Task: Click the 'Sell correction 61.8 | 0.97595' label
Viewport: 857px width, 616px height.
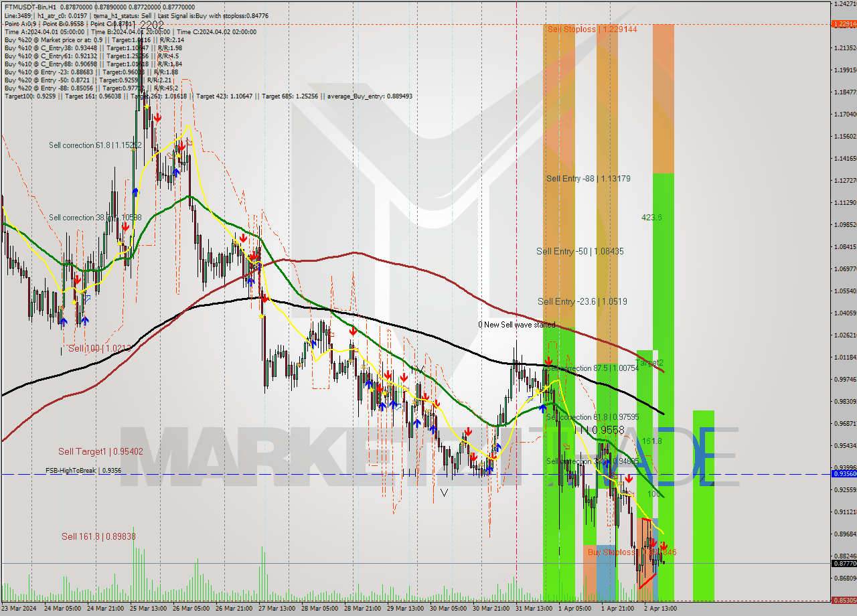Action: pos(592,417)
